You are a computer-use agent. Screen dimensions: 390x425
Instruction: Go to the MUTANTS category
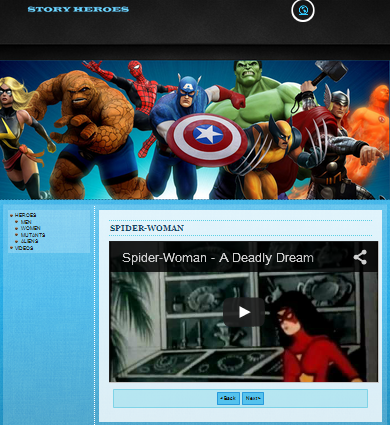click(x=33, y=235)
